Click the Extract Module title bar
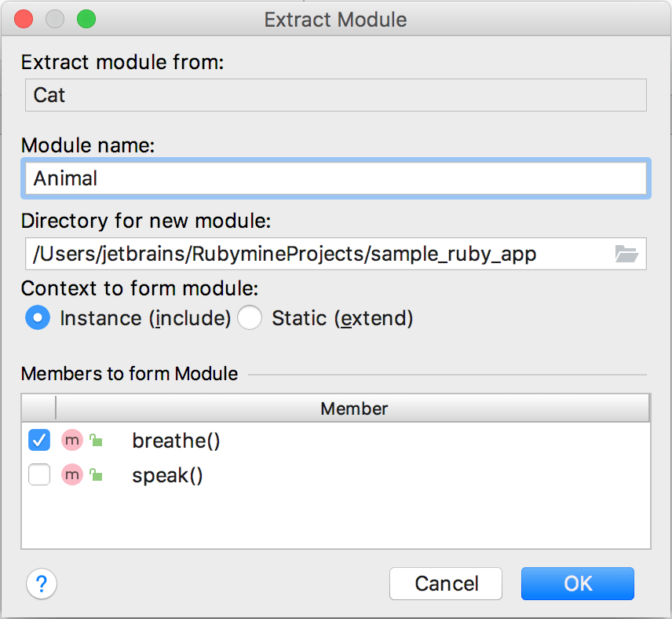This screenshot has width=672, height=619. [x=336, y=20]
